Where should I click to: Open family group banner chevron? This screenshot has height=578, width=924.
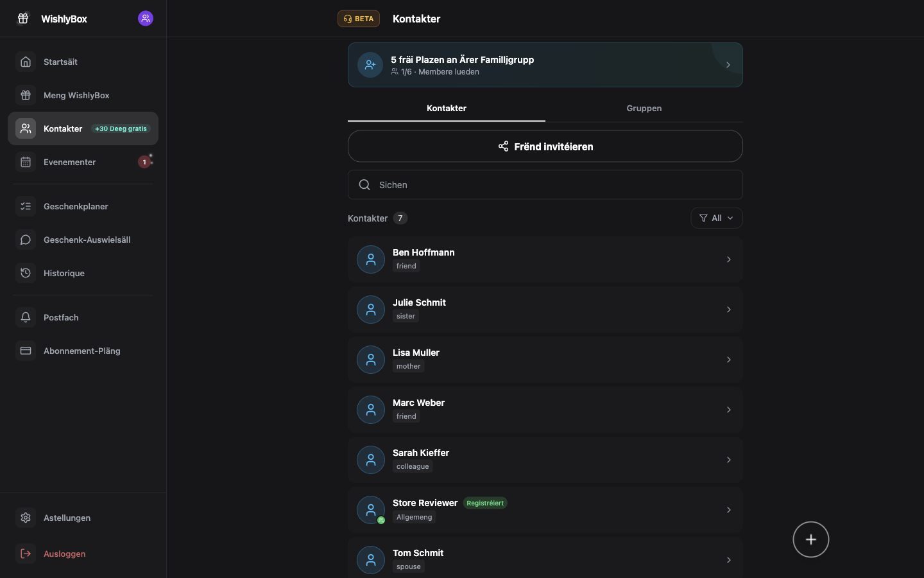tap(728, 65)
